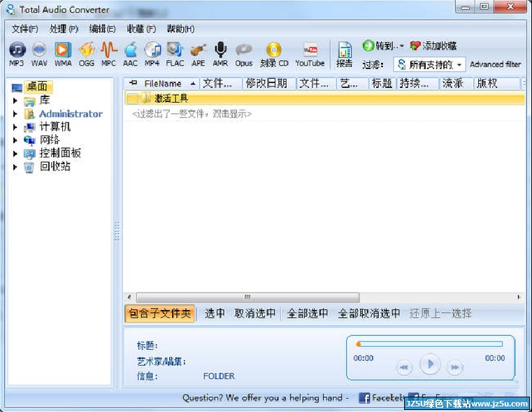Select the WAV conversion icon

[x=39, y=54]
